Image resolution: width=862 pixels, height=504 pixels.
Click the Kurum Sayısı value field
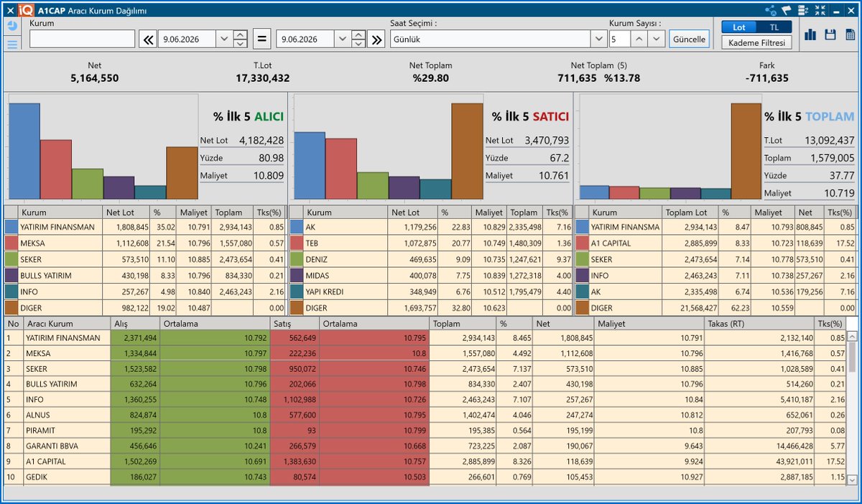click(620, 39)
